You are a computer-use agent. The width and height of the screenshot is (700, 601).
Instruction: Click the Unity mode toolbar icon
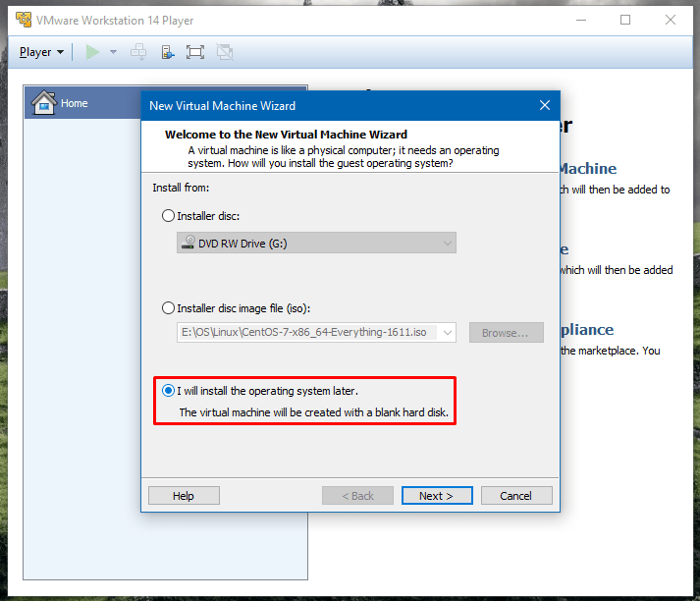[225, 52]
